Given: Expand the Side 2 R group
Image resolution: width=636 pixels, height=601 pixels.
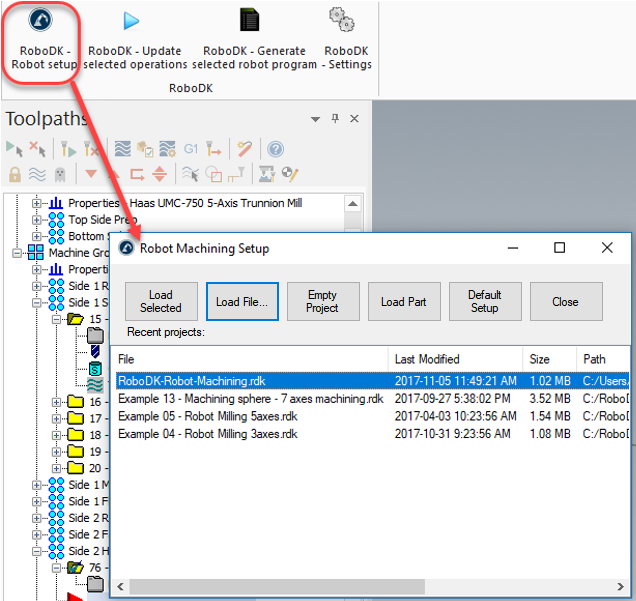Looking at the screenshot, I should (37, 518).
